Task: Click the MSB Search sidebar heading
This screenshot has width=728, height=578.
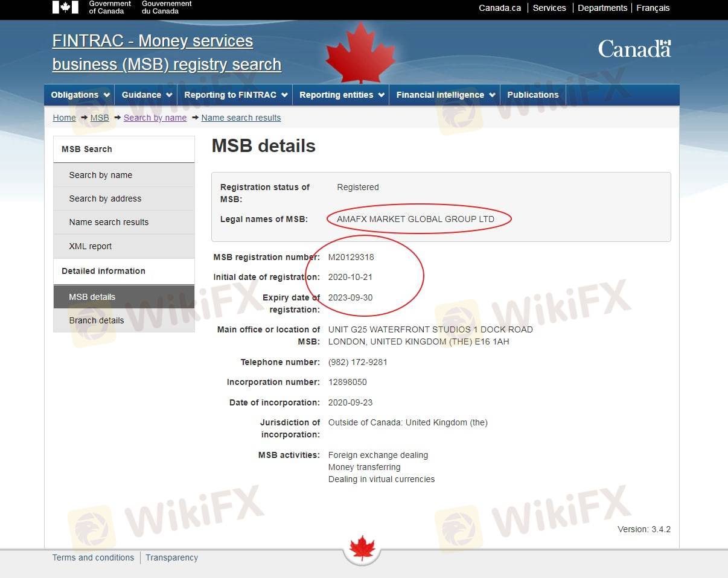Action: (x=124, y=149)
